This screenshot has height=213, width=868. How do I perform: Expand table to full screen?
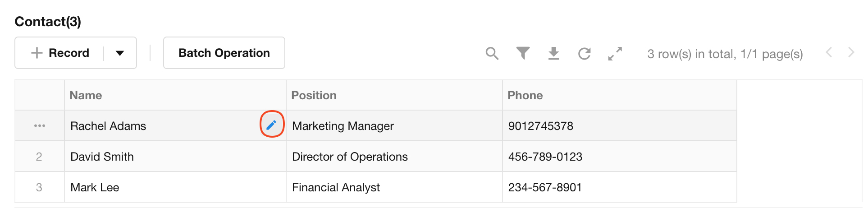pos(615,54)
